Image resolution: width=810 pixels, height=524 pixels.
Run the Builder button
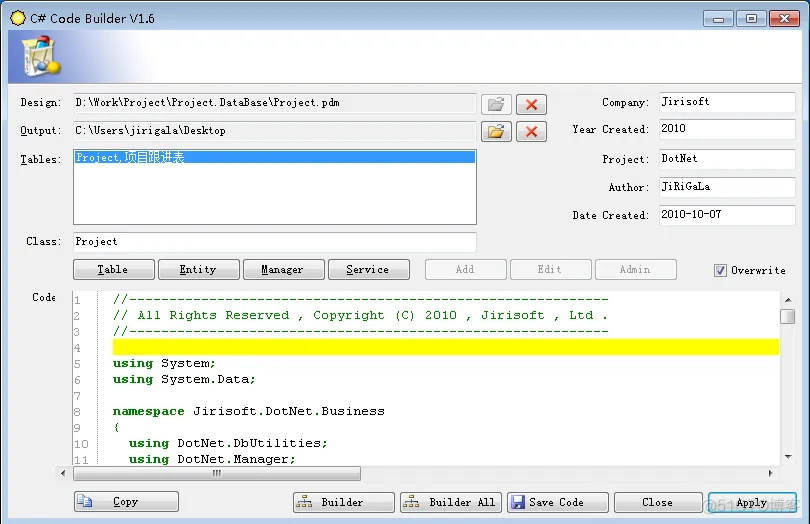click(x=344, y=502)
